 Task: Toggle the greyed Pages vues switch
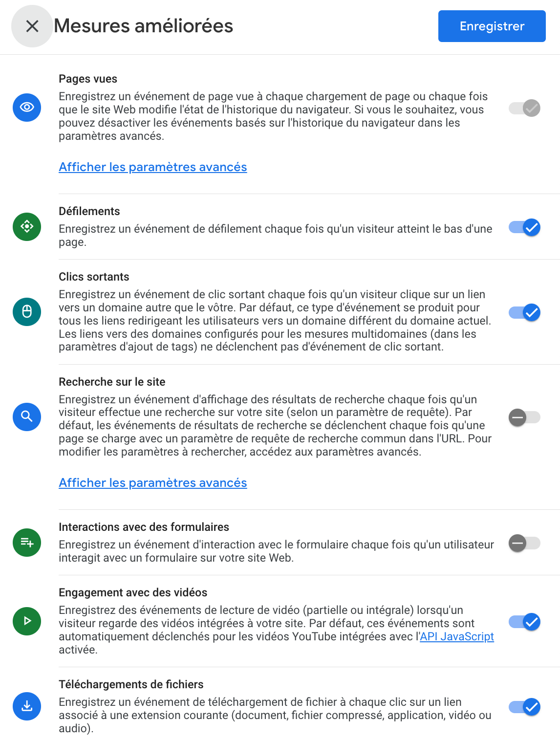point(524,108)
